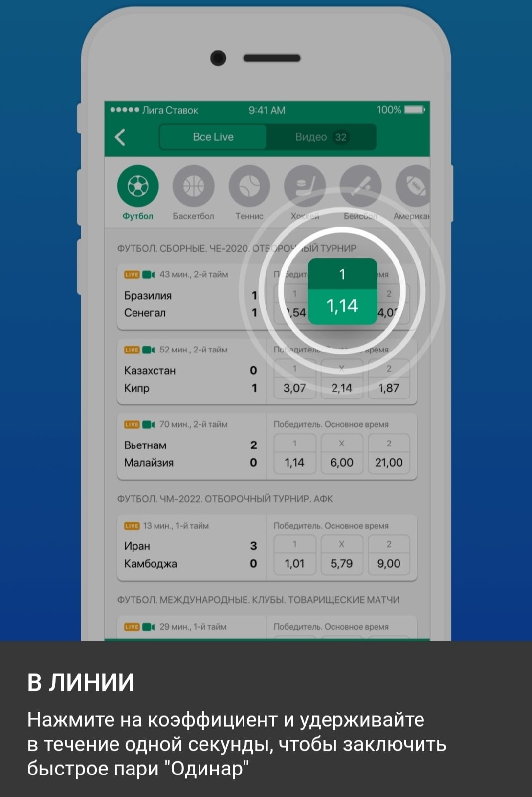Image resolution: width=532 pixels, height=797 pixels.
Task: Switch to the Все Live tab
Action: click(213, 137)
